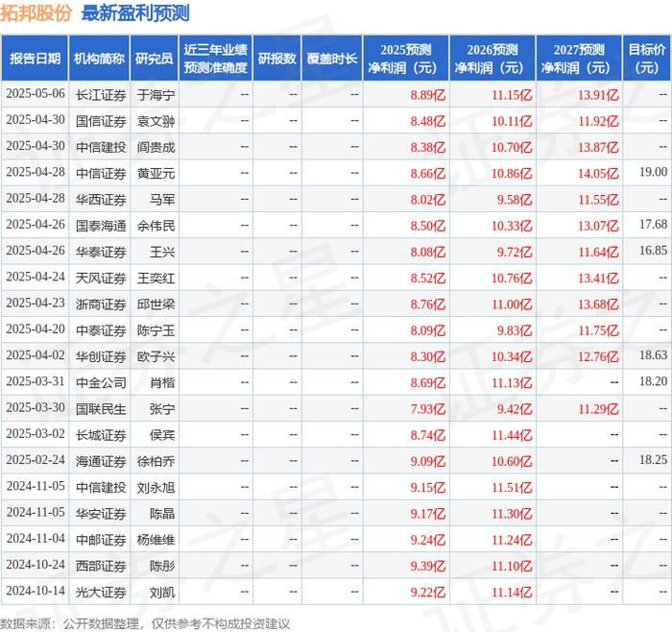Viewport: 672px width, 632px height.
Task: Click analyst name 刘永旭
Action: coord(156,488)
